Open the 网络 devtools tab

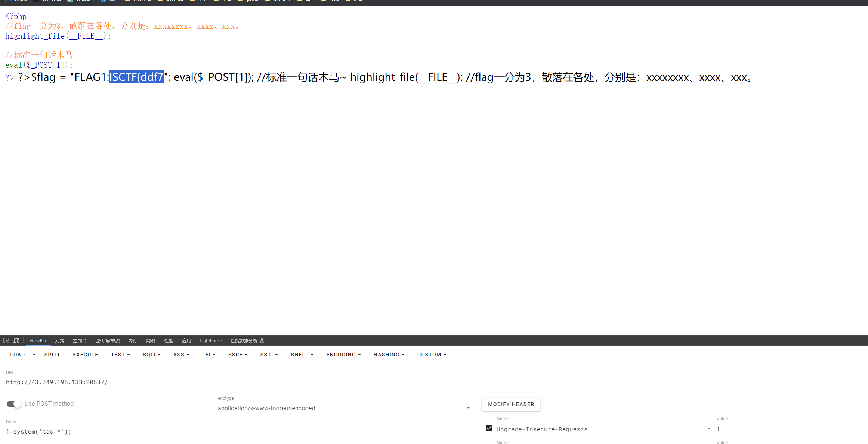tap(151, 340)
